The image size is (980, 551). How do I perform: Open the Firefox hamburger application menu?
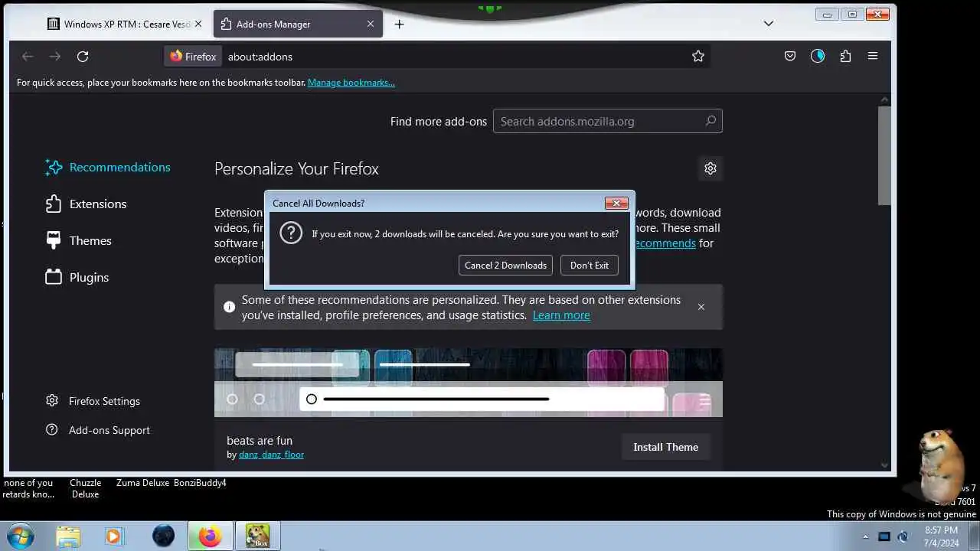[873, 56]
